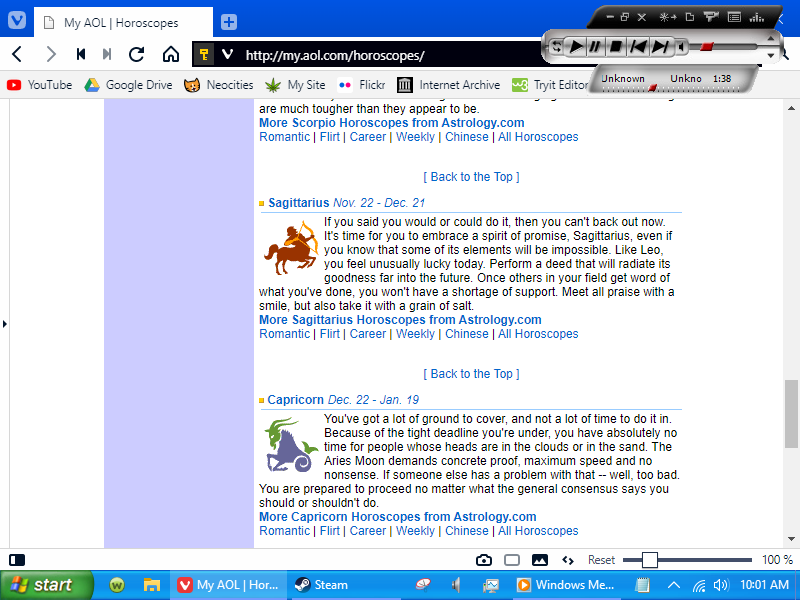Viewport: 800px width, 600px height.
Task: Open a new tab with plus button
Action: (229, 21)
